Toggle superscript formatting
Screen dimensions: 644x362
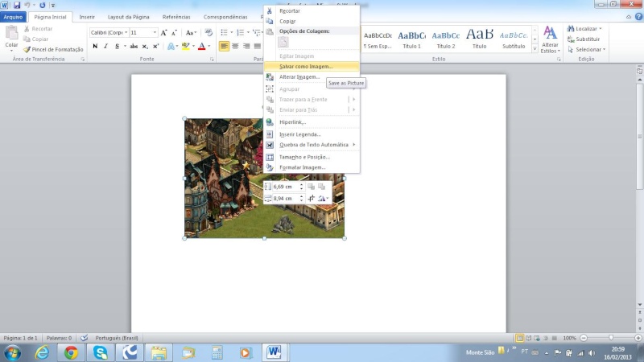155,47
